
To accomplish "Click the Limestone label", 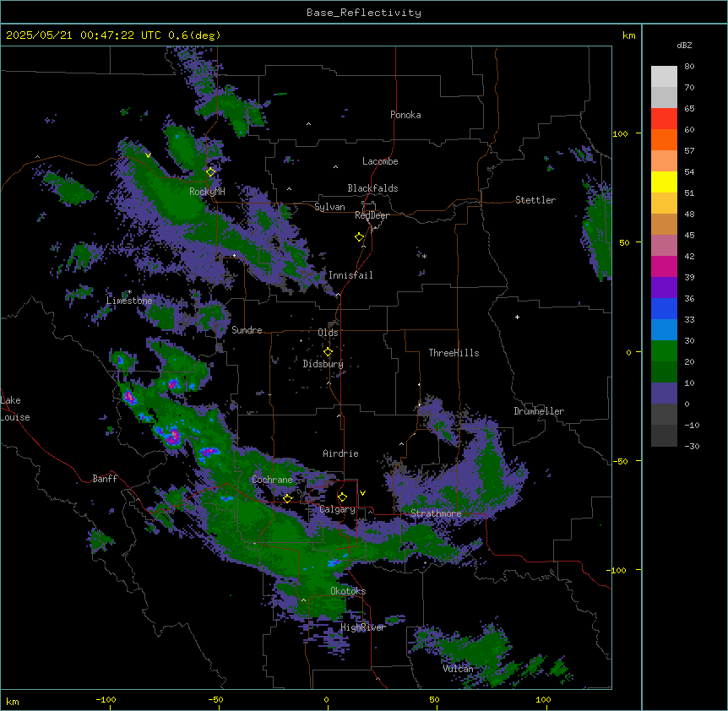I will (129, 301).
